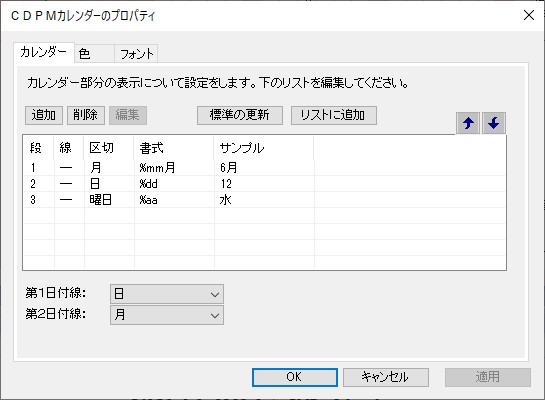Select the 線 column header
Screen dimensions: 545x400
pos(69,148)
